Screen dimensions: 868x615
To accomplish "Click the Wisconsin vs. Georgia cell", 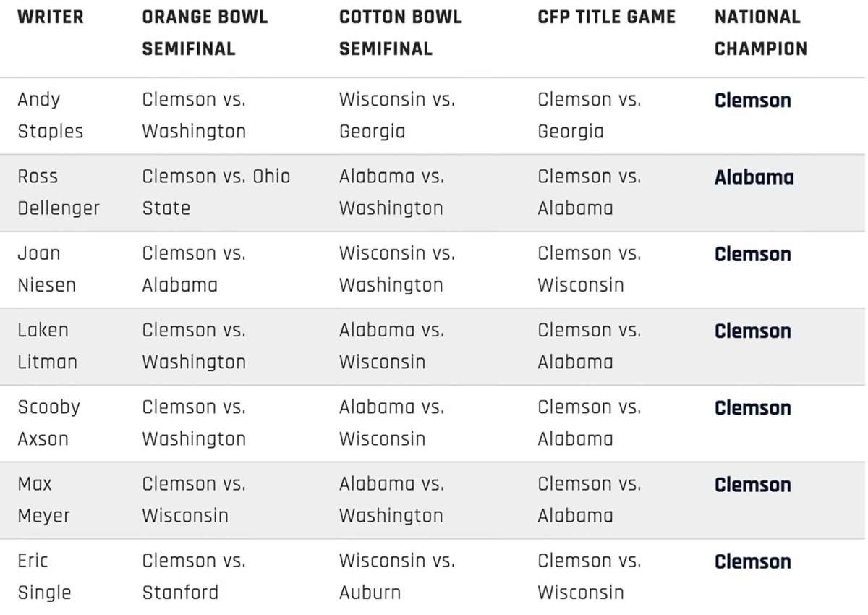I will click(396, 116).
